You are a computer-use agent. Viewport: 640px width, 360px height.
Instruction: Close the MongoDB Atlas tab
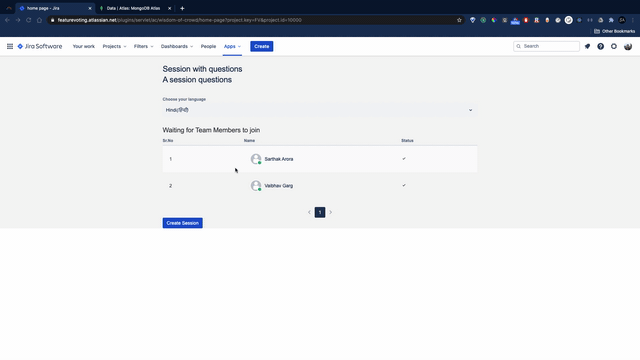pyautogui.click(x=169, y=8)
